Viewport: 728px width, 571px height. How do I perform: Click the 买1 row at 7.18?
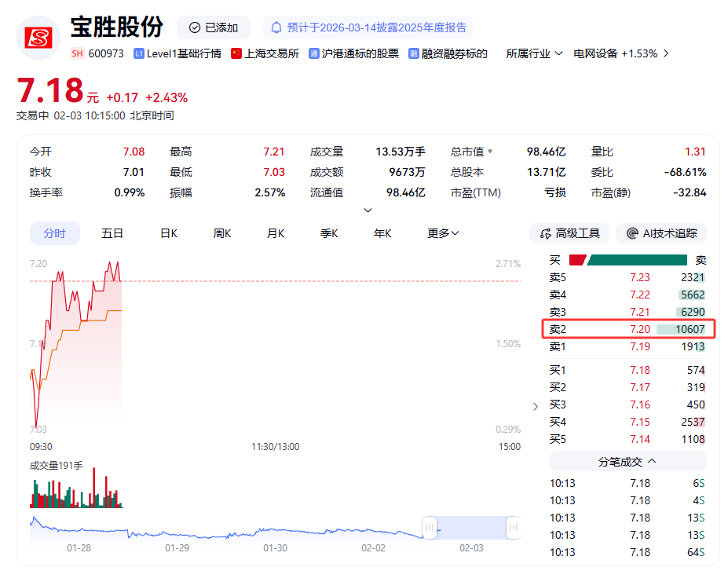click(x=627, y=370)
